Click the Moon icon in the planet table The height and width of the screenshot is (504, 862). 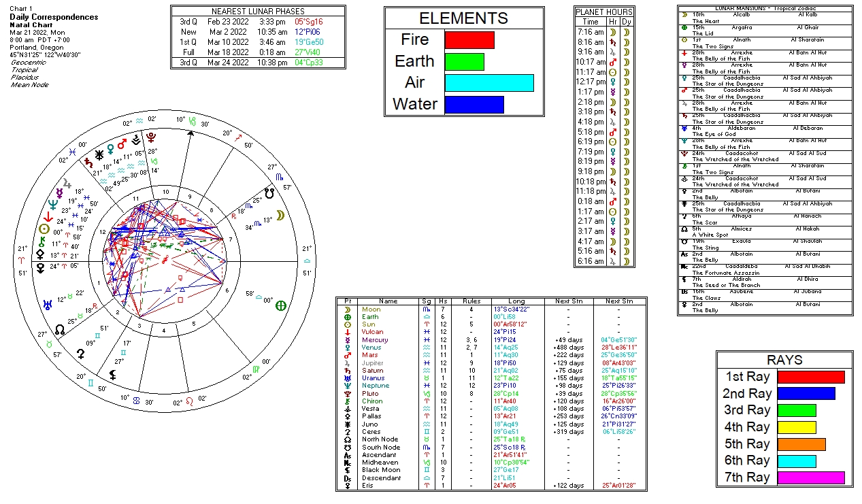pyautogui.click(x=347, y=309)
